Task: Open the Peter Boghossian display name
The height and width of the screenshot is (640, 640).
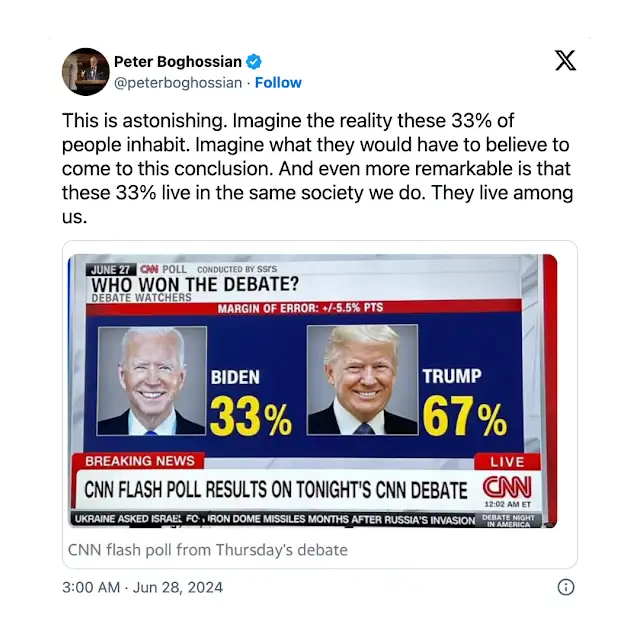Action: 177,62
